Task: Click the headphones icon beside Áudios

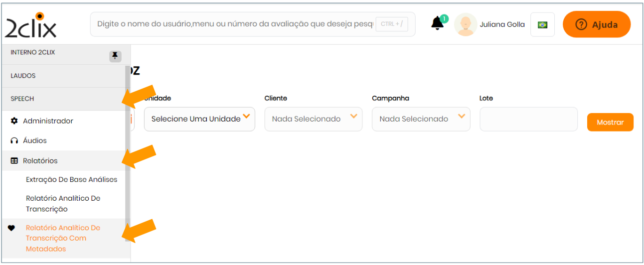Action: pyautogui.click(x=14, y=141)
